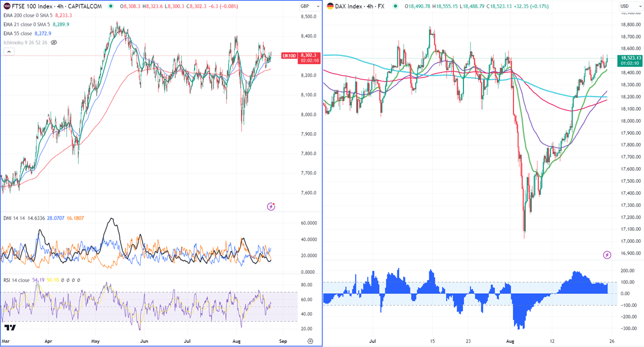The image size is (644, 347).
Task: Click the 80.00 level on RSI scale
Action: pyautogui.click(x=306, y=285)
